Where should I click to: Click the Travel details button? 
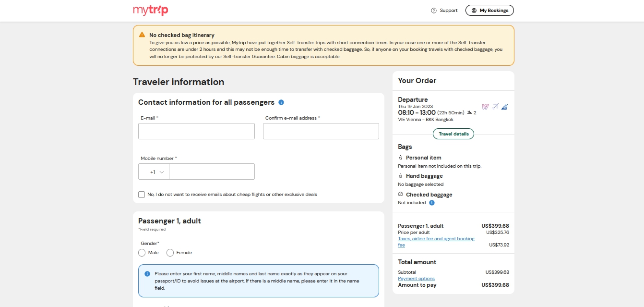(x=453, y=134)
